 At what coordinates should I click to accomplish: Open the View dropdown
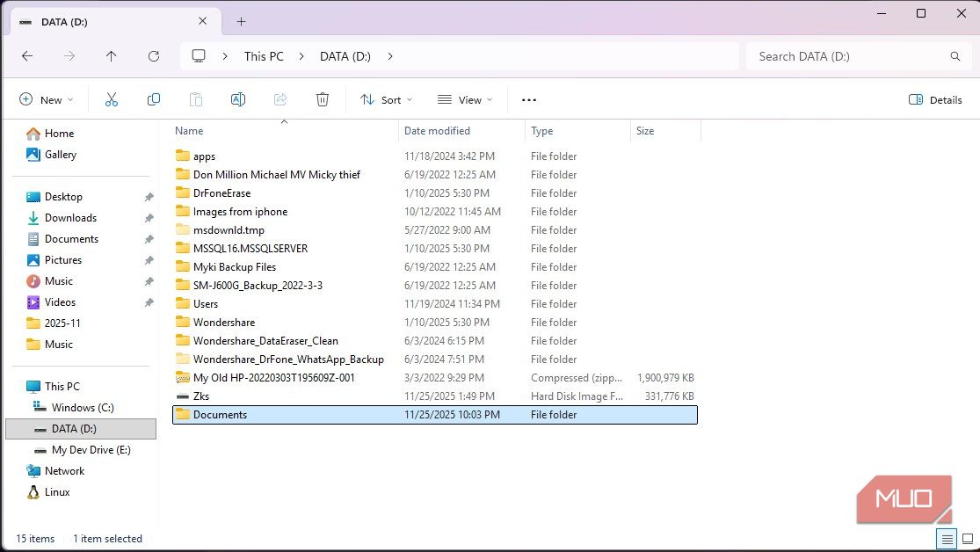[x=465, y=100]
